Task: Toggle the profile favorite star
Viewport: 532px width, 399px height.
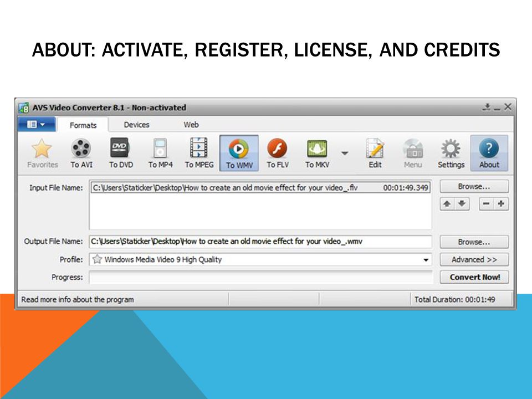Action: click(x=97, y=259)
